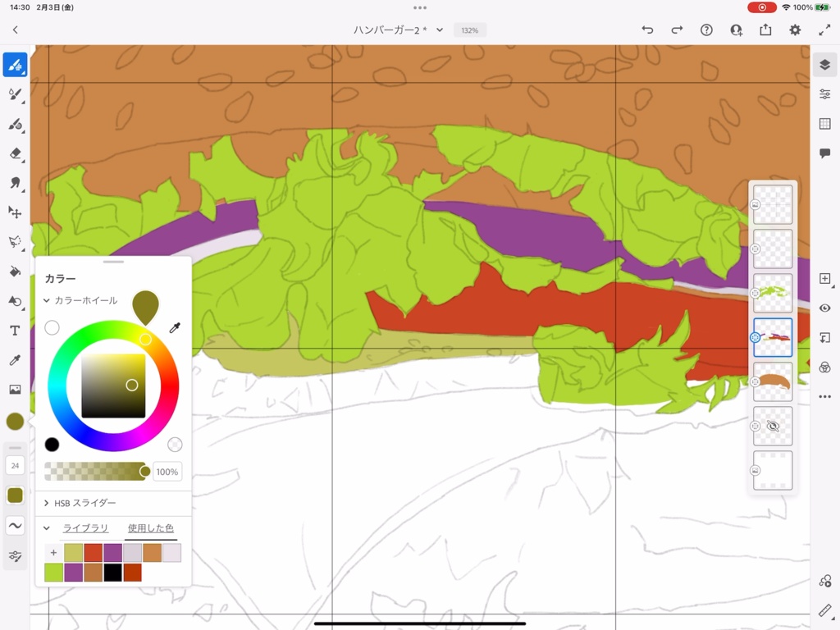
Task: Select the orange bun layer thumbnail
Action: pos(773,381)
